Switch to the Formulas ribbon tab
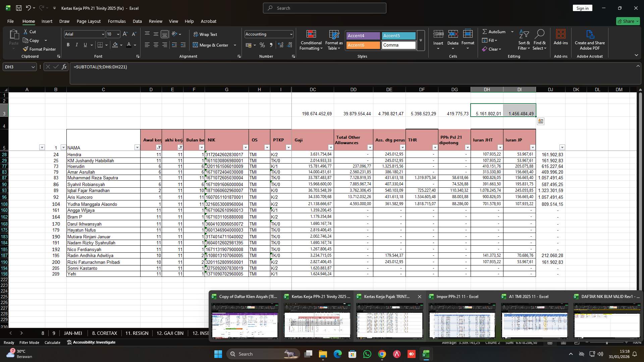 116,21
